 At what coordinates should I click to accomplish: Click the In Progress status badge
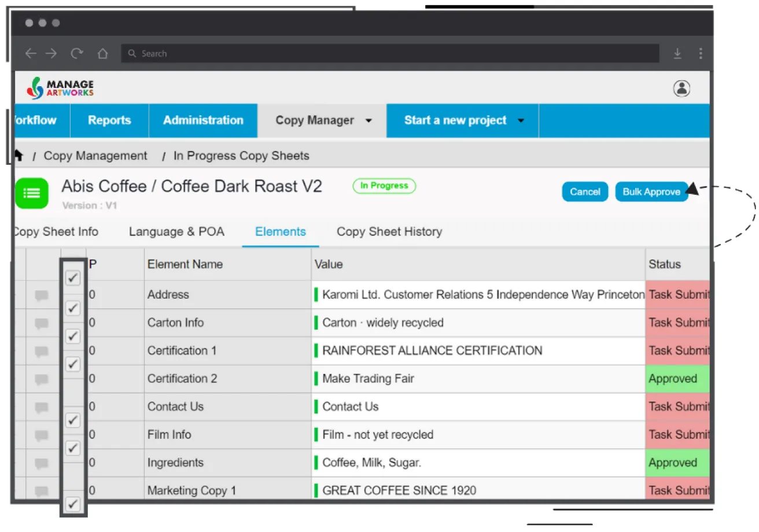click(x=384, y=186)
